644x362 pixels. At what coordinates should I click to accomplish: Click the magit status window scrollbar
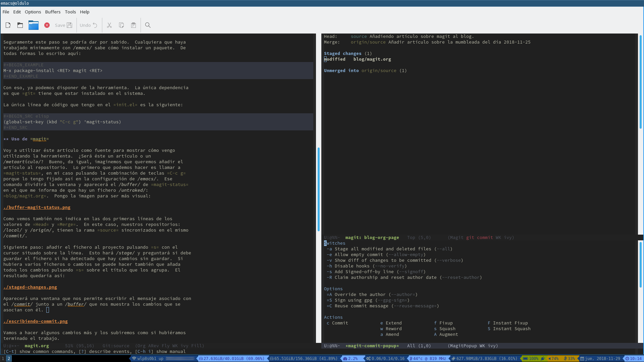point(641,82)
